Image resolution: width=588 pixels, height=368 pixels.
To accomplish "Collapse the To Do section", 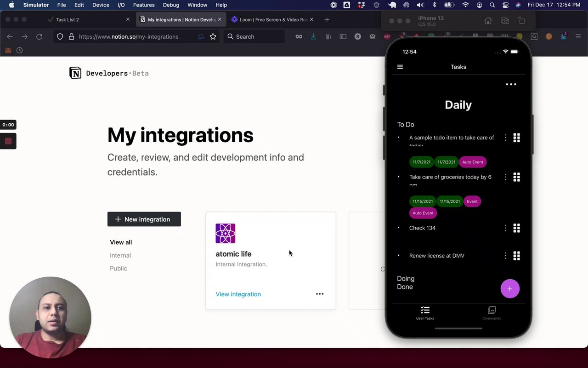I will click(x=406, y=124).
